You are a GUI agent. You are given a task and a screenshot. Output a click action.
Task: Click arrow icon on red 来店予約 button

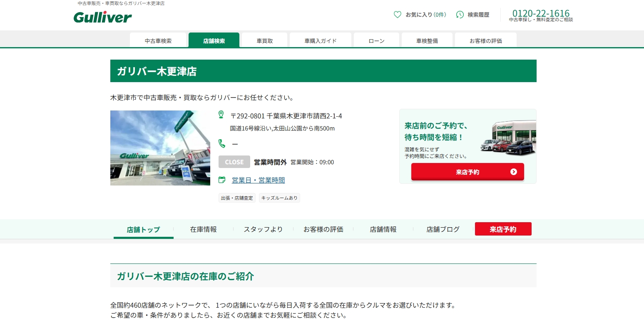point(513,172)
